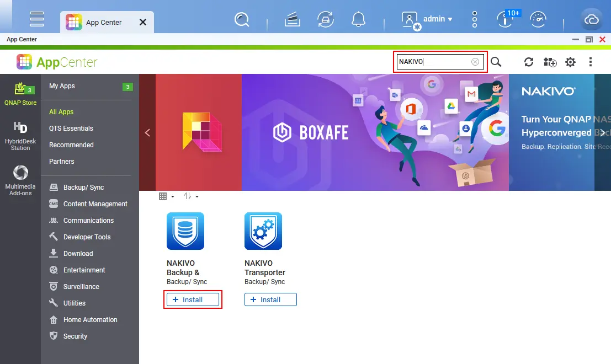Open NAKIVO Transporter app icon
611x364 pixels.
click(x=263, y=231)
